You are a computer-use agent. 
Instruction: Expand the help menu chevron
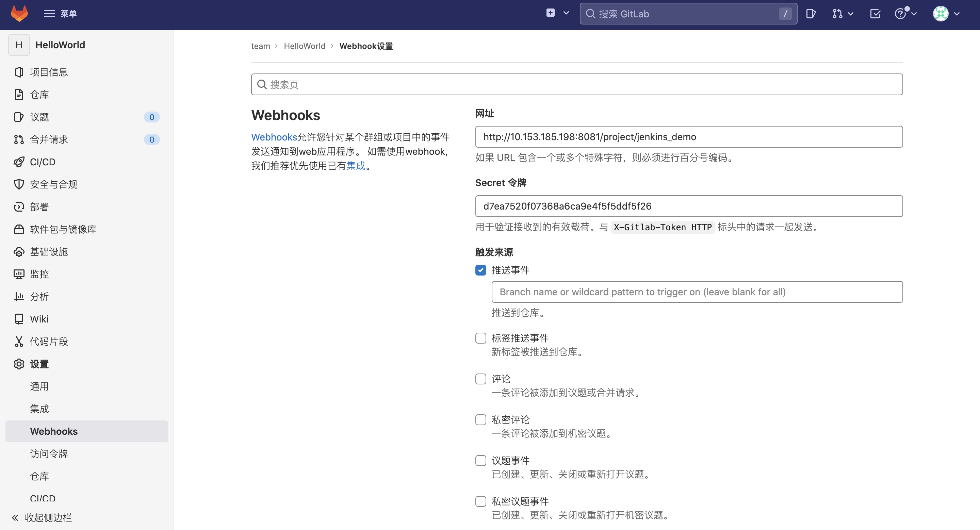(x=914, y=14)
